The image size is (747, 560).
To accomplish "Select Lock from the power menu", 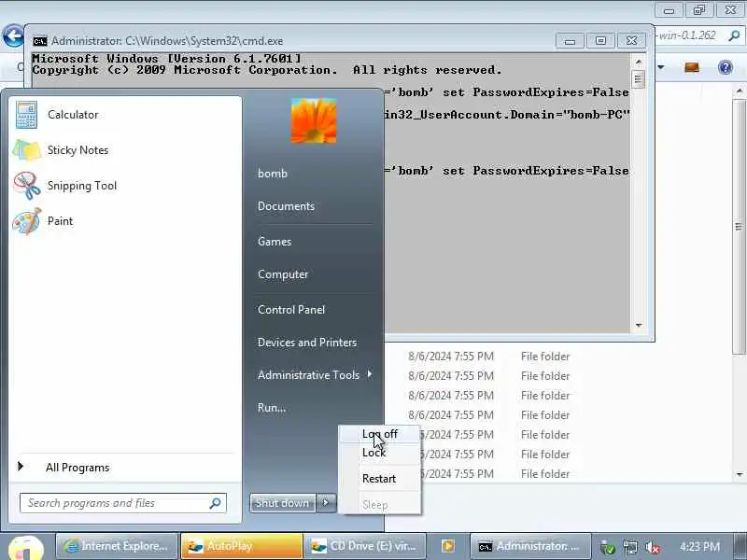I will [373, 453].
